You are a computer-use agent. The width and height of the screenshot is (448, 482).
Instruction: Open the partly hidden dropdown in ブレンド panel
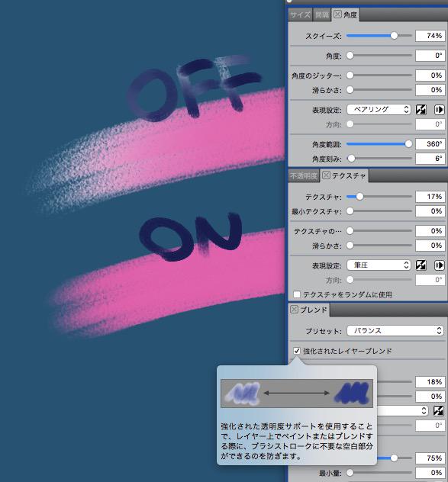[402, 410]
